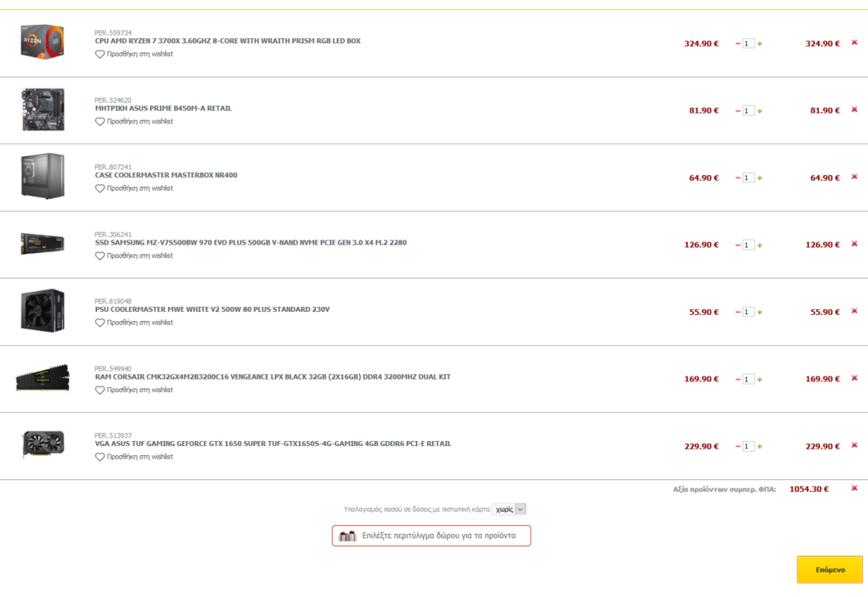Open RAM Corsair Vengeance LPX 32GB title
This screenshot has height=597, width=868.
pyautogui.click(x=273, y=376)
